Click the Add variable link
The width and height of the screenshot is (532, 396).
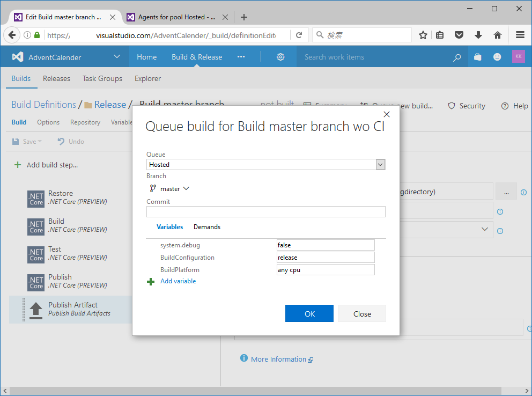[x=178, y=281]
